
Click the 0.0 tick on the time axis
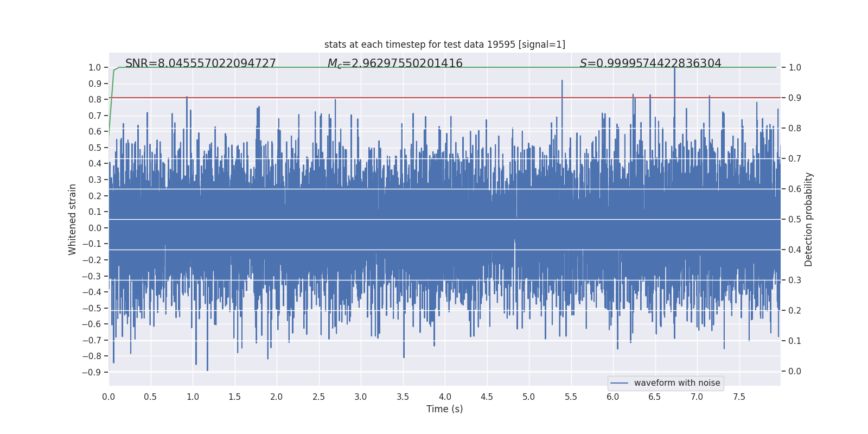(108, 397)
